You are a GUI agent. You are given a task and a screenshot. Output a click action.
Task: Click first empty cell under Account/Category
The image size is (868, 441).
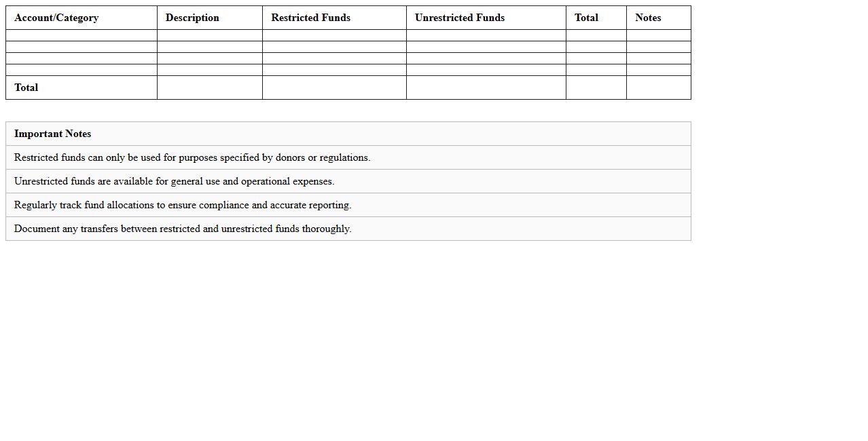(x=81, y=35)
